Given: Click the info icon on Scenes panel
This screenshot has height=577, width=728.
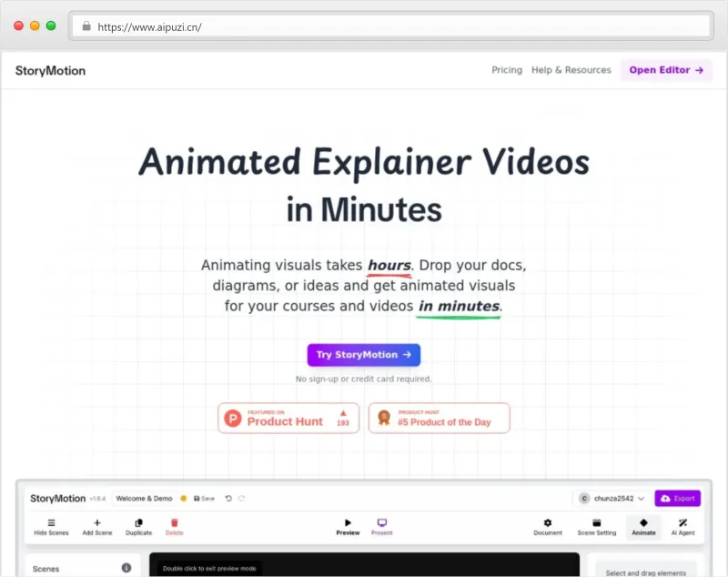Looking at the screenshot, I should coord(126,569).
